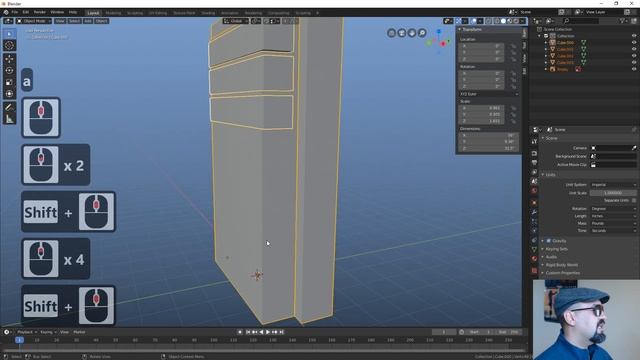Image resolution: width=640 pixels, height=360 pixels.
Task: Switch to the Modeling workspace tab
Action: (x=113, y=13)
